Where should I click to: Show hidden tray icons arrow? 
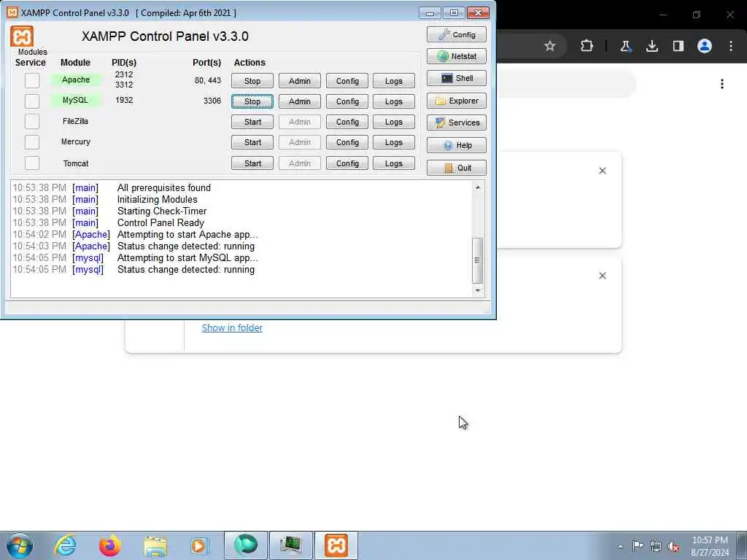click(x=620, y=547)
